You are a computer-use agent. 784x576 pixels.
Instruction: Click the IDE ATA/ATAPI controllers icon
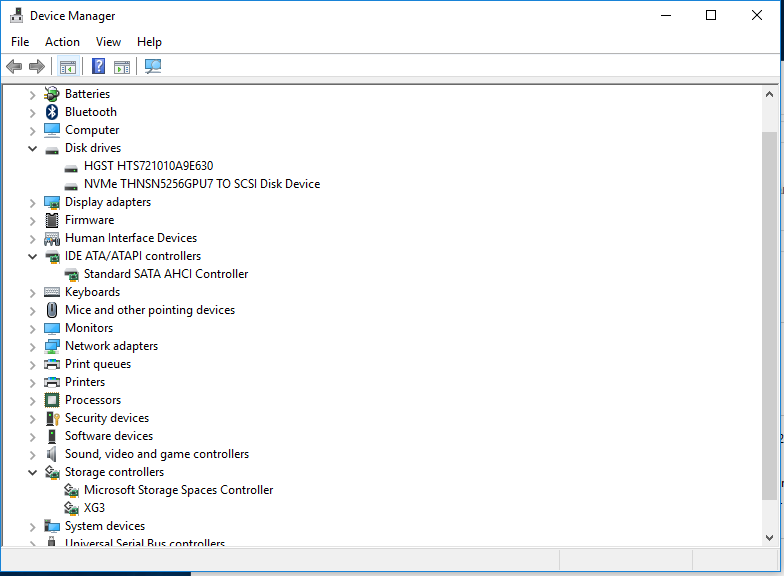(x=52, y=256)
